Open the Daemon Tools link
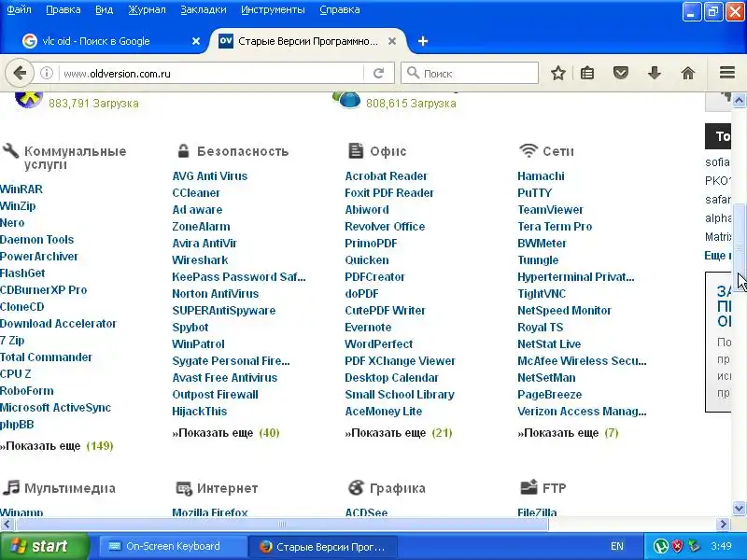The height and width of the screenshot is (560, 747). point(36,240)
